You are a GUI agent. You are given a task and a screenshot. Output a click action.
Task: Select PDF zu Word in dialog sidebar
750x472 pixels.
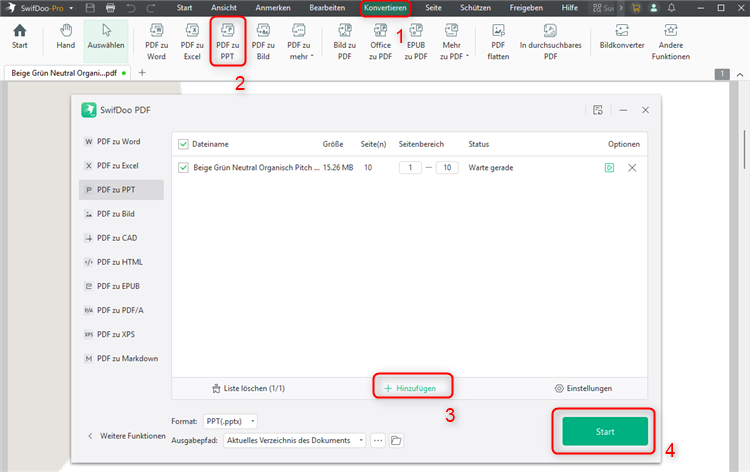pos(121,142)
